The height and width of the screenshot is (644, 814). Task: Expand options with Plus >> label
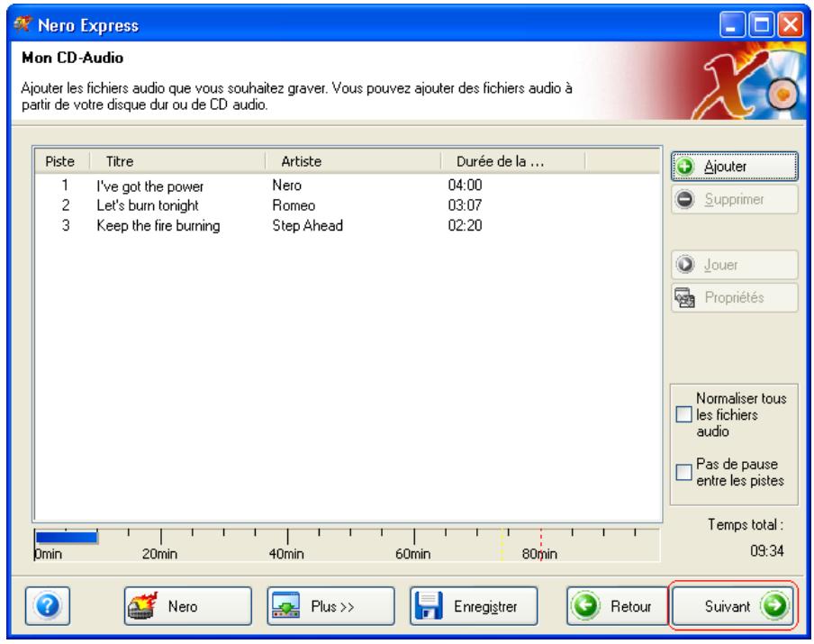point(333,606)
